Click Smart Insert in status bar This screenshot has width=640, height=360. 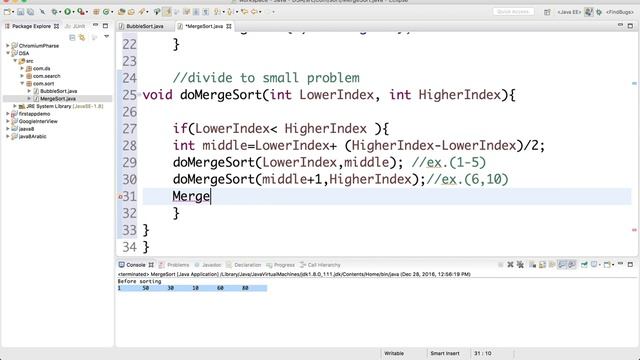coord(444,353)
